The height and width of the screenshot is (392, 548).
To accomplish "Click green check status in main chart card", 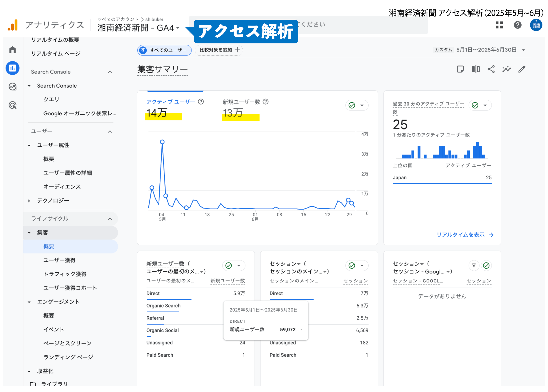I will [352, 105].
